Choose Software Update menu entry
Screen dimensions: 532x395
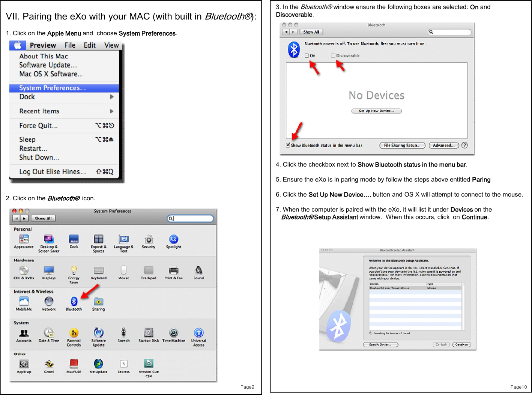pyautogui.click(x=48, y=65)
